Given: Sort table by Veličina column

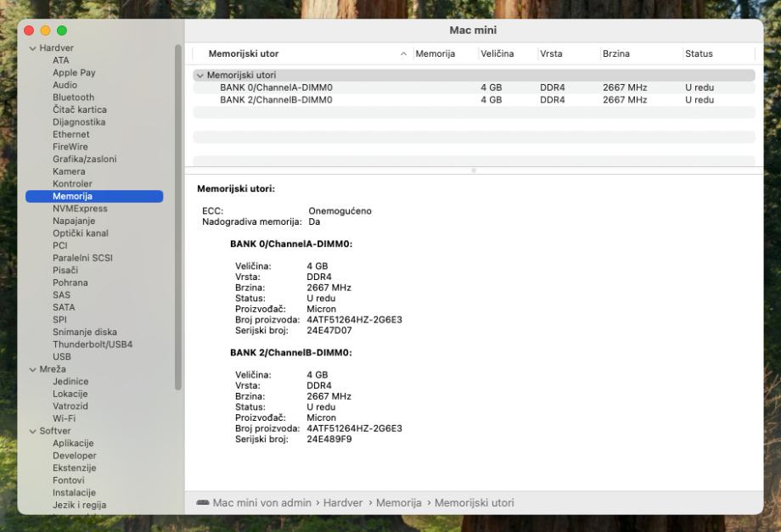Looking at the screenshot, I should tap(497, 54).
